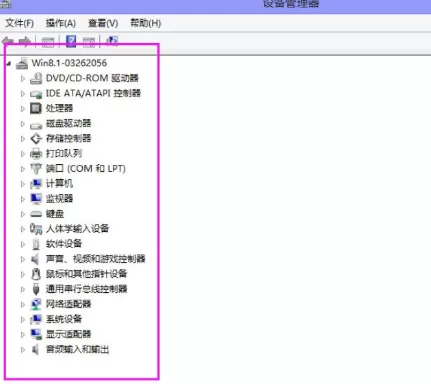Click the 计算机 category icon
431x390 pixels.
36,184
